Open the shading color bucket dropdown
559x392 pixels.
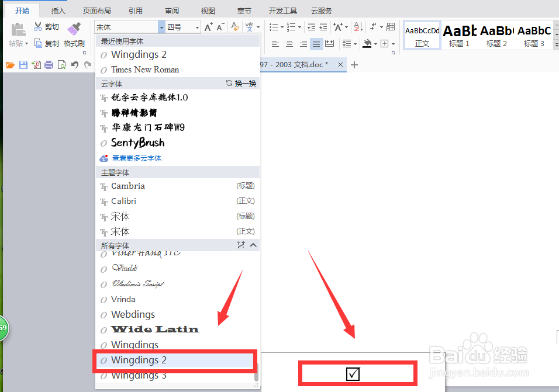coord(375,43)
